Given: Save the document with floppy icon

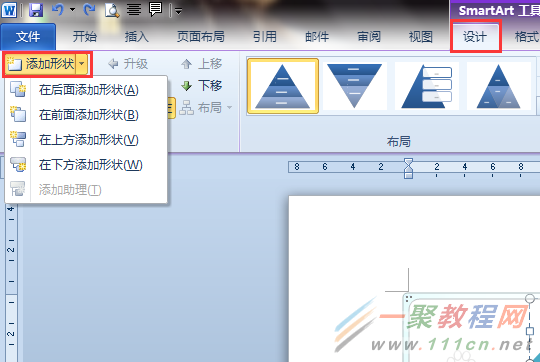Looking at the screenshot, I should pyautogui.click(x=36, y=10).
